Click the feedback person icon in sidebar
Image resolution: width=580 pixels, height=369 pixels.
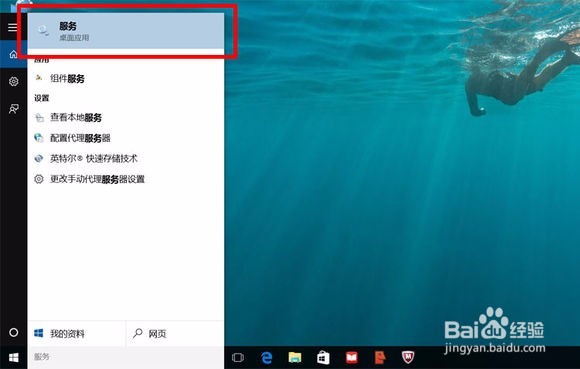[14, 109]
